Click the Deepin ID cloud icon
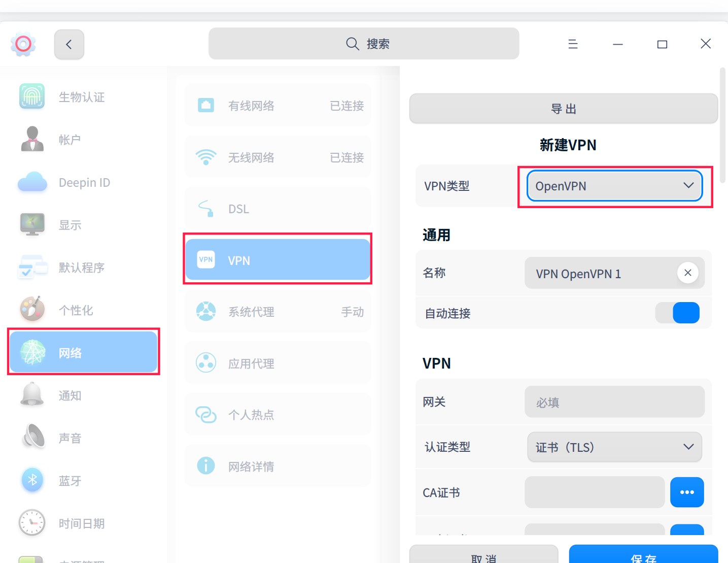728x563 pixels. point(32,182)
